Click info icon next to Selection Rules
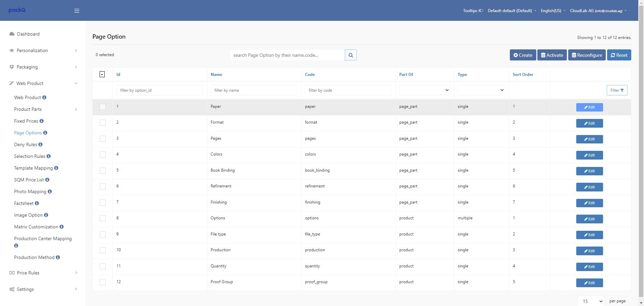The height and width of the screenshot is (306, 644). click(49, 156)
